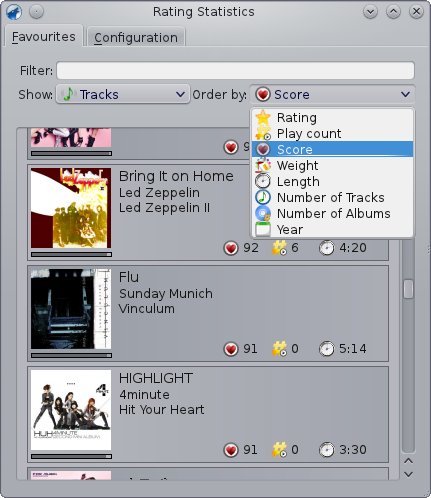The height and width of the screenshot is (498, 431).
Task: Click the 4minute artist name
Action: coord(144,394)
